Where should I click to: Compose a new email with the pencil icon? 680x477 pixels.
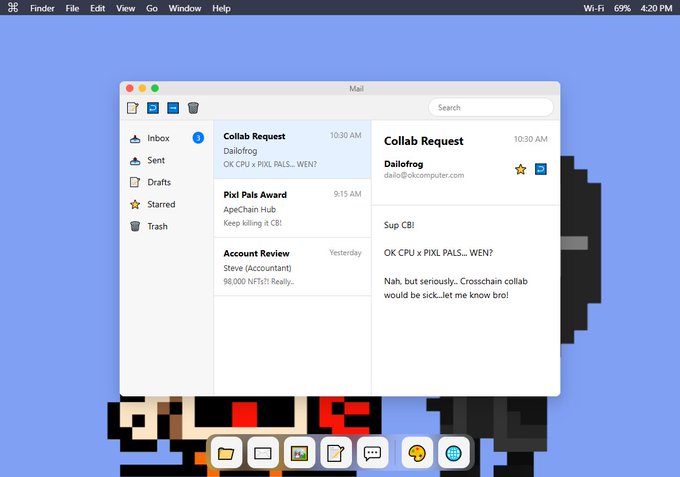(133, 108)
